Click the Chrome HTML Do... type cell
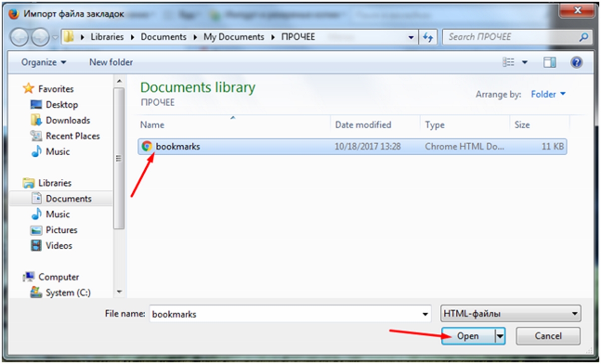The image size is (601, 364). tap(465, 147)
